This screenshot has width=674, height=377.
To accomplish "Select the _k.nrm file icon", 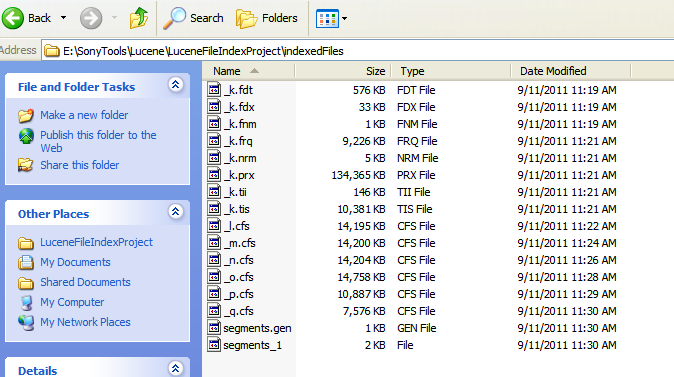I will [x=214, y=157].
